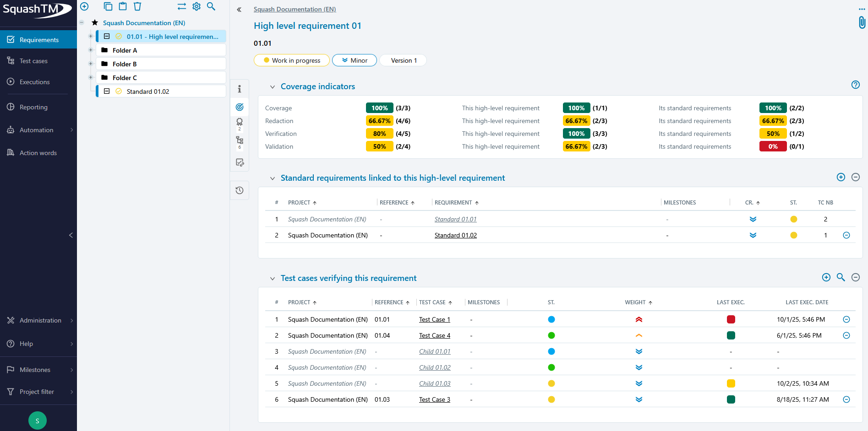Collapse the Coverage indicators section
Image resolution: width=868 pixels, height=431 pixels.
point(273,86)
